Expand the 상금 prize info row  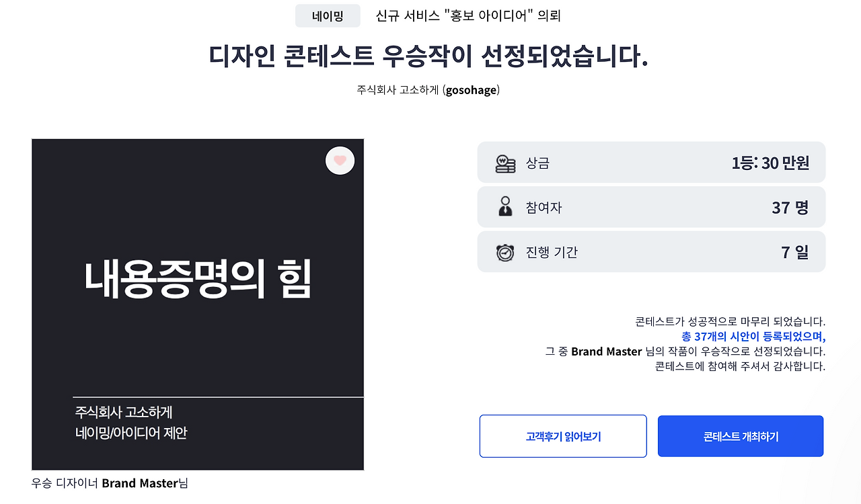[651, 162]
